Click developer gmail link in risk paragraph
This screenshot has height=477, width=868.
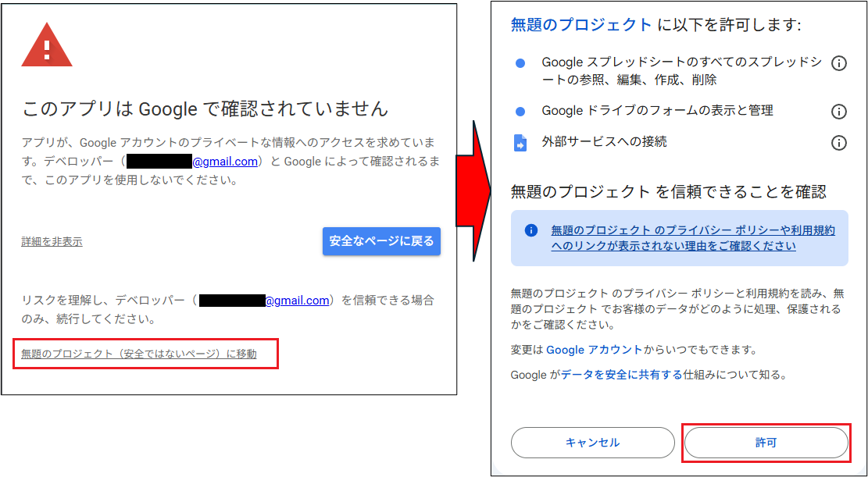point(297,301)
